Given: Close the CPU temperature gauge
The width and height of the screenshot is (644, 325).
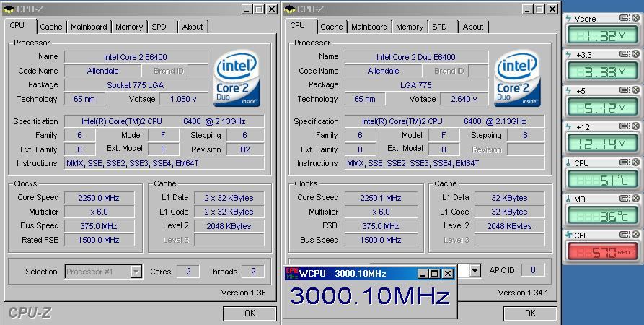Looking at the screenshot, I should (635, 162).
